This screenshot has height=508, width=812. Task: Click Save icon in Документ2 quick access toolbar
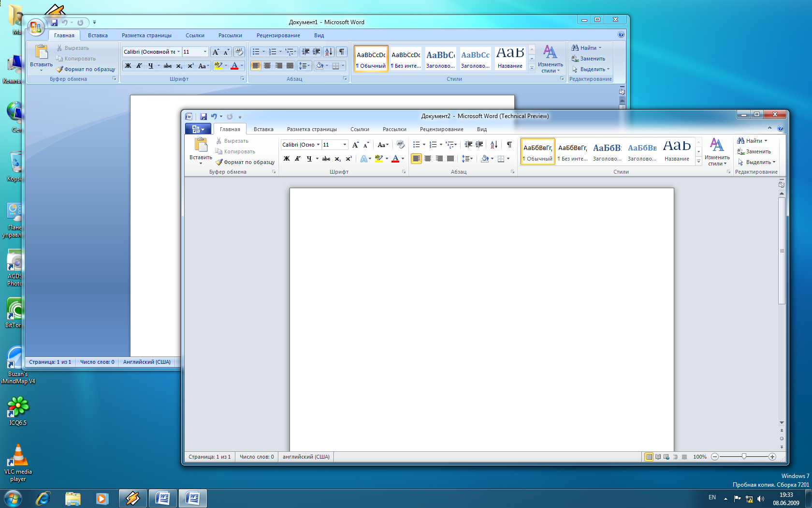pos(203,117)
